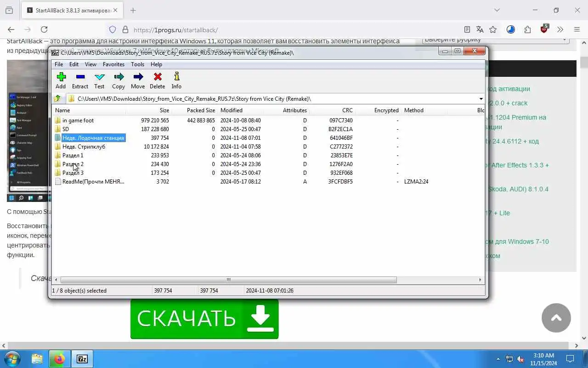Open the Edit menu
Screen dimensions: 588x368
74,64
